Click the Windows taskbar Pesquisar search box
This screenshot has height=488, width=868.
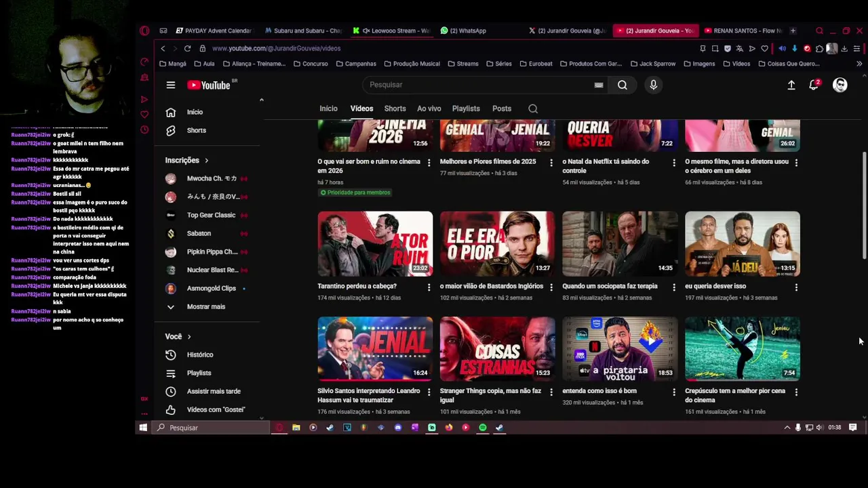coord(212,428)
